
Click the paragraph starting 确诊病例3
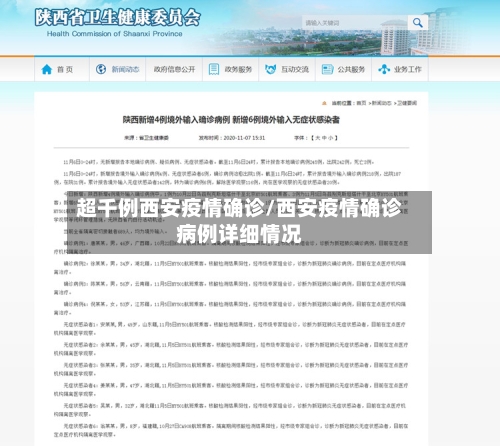231,288
